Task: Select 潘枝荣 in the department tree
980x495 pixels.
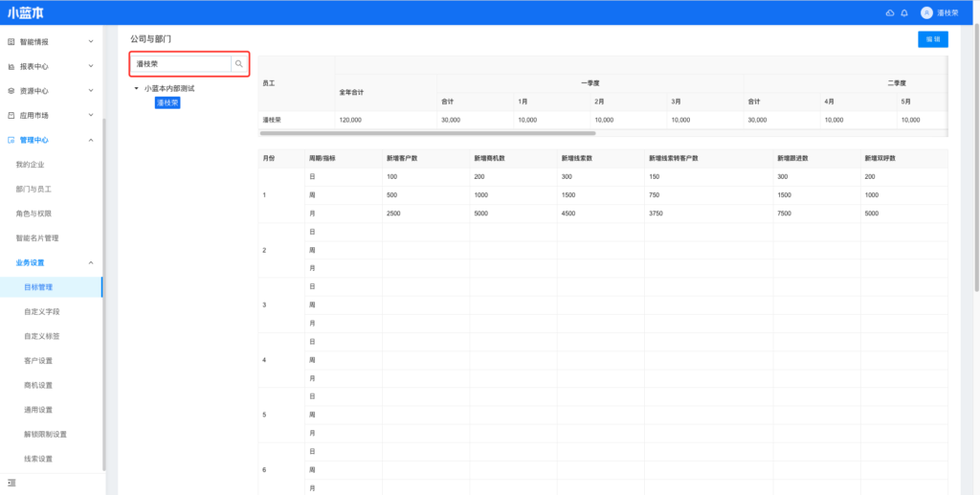Action: pos(167,102)
